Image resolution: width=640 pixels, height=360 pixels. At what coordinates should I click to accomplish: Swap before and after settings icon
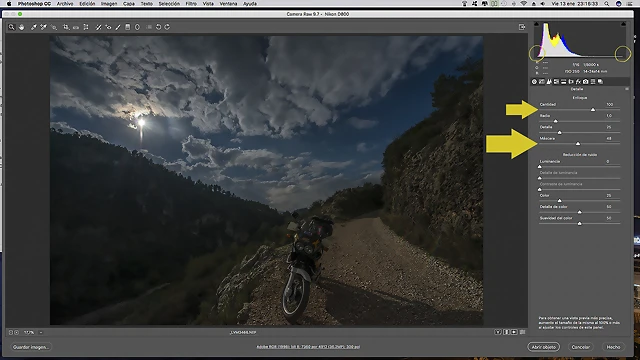coord(506,332)
